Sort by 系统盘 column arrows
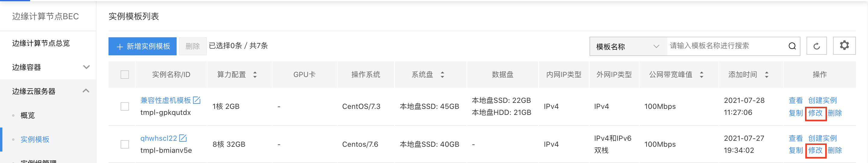The width and height of the screenshot is (868, 163). (x=442, y=75)
